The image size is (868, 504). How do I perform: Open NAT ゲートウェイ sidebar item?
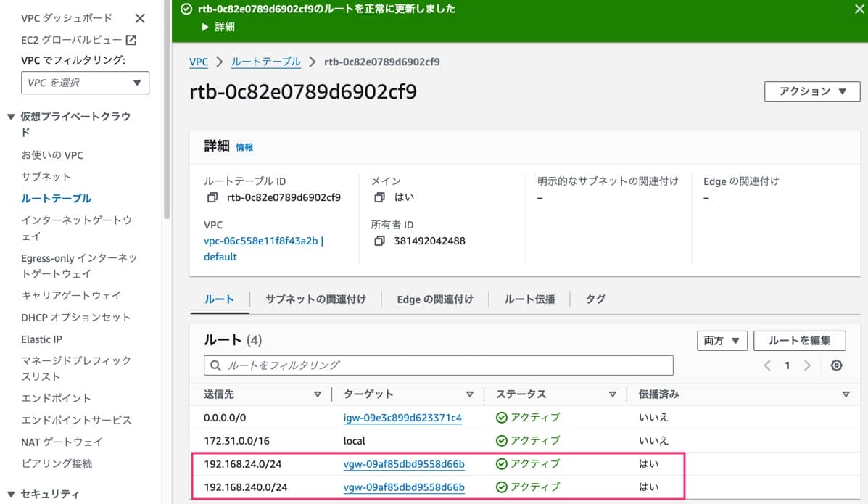tap(62, 442)
